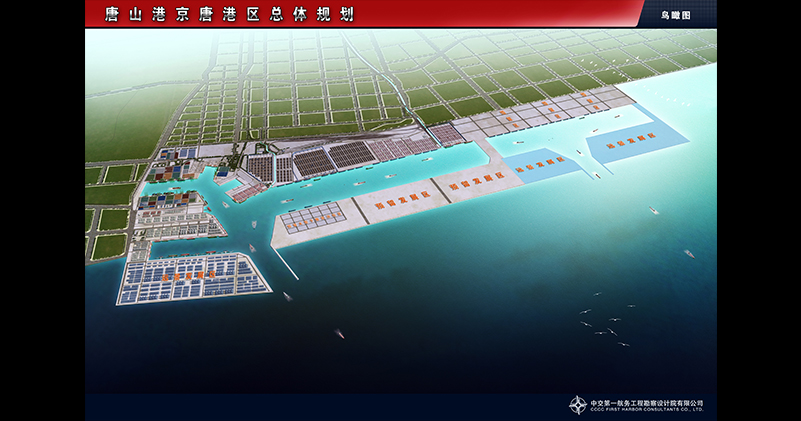Click the CCCC compass logo icon
The height and width of the screenshot is (421, 801).
click(578, 405)
